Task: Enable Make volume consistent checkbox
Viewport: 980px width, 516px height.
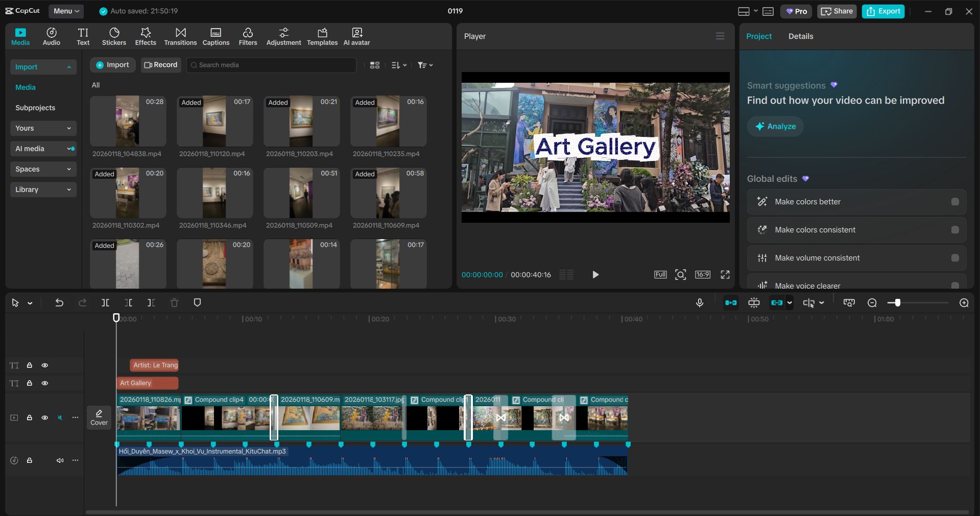Action: point(955,258)
